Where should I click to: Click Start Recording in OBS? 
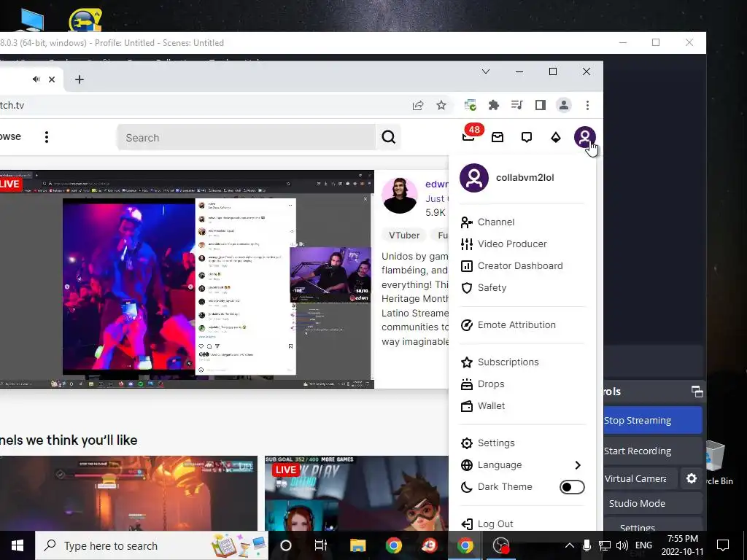(x=653, y=451)
